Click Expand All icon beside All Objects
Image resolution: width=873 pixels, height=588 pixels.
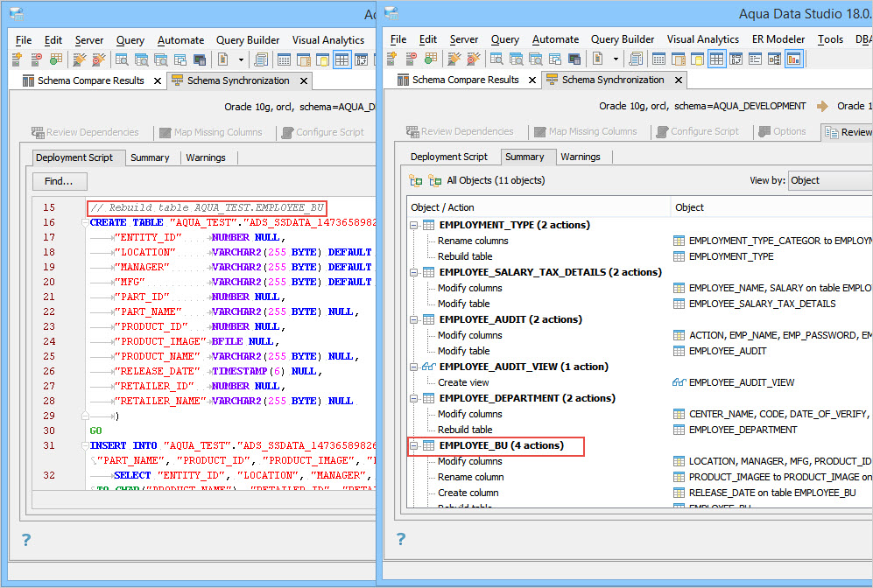[416, 180]
